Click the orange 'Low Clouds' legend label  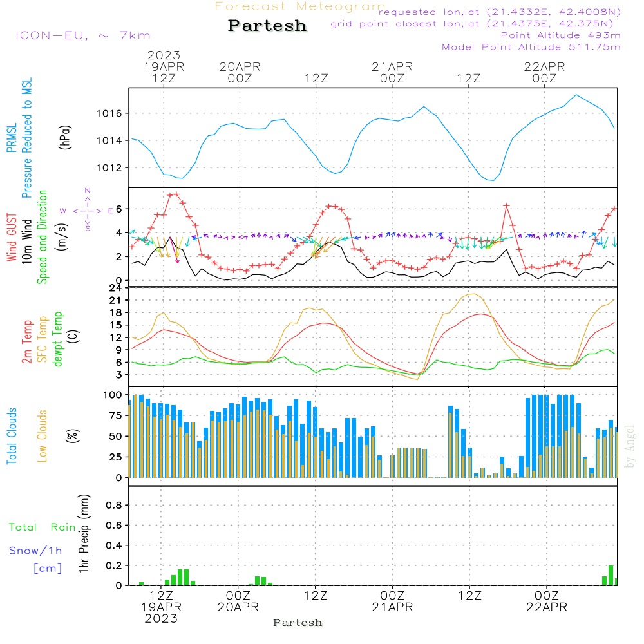point(42,436)
